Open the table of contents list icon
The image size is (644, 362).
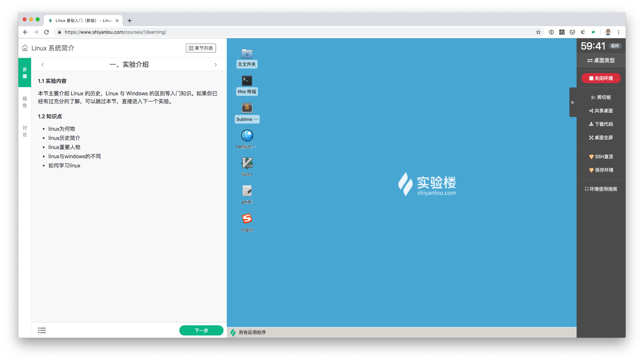coord(42,330)
